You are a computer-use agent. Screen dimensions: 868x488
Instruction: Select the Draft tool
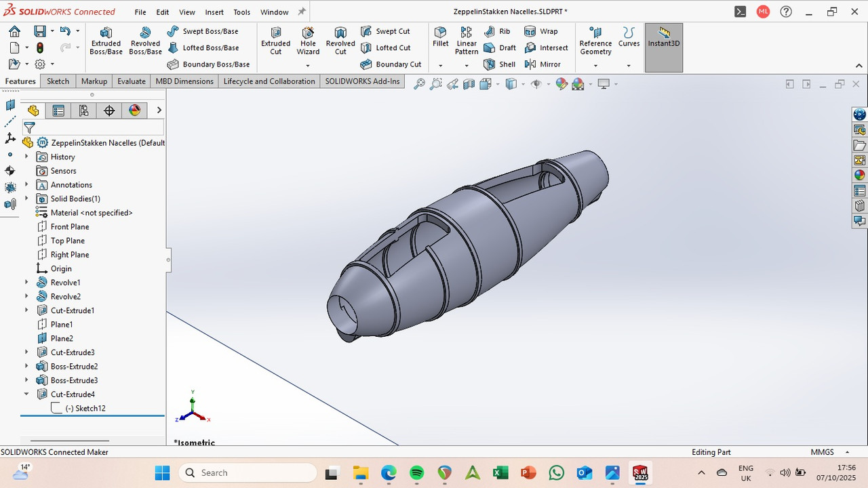[500, 47]
